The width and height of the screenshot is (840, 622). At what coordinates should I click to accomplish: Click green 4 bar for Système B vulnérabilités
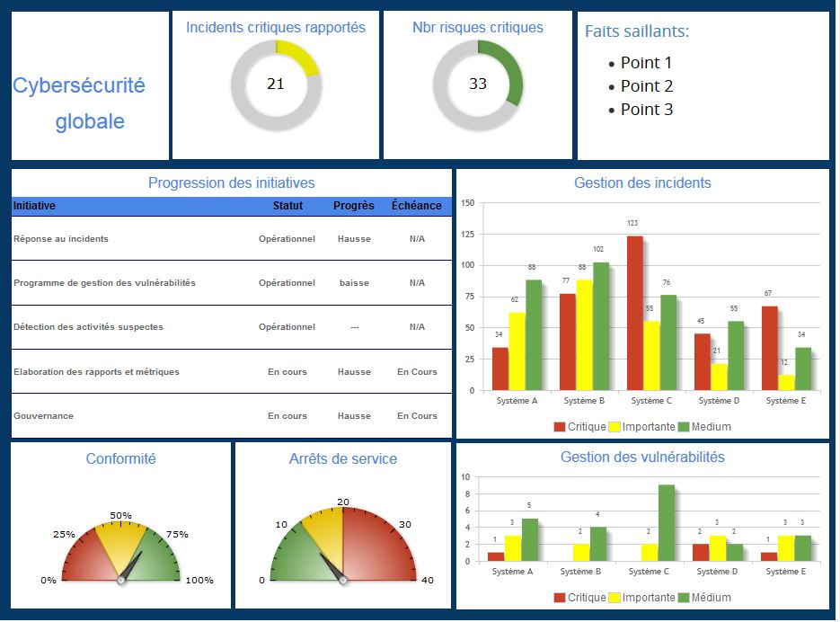pos(598,545)
